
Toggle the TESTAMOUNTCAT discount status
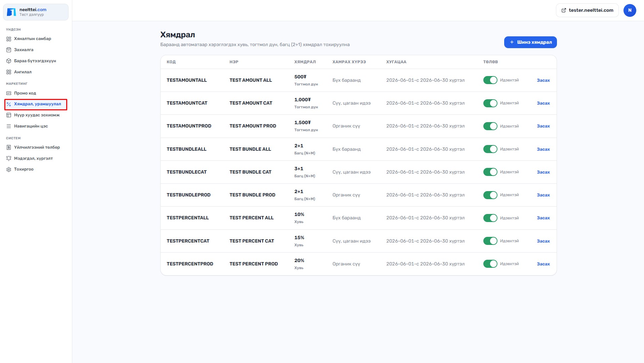490,103
